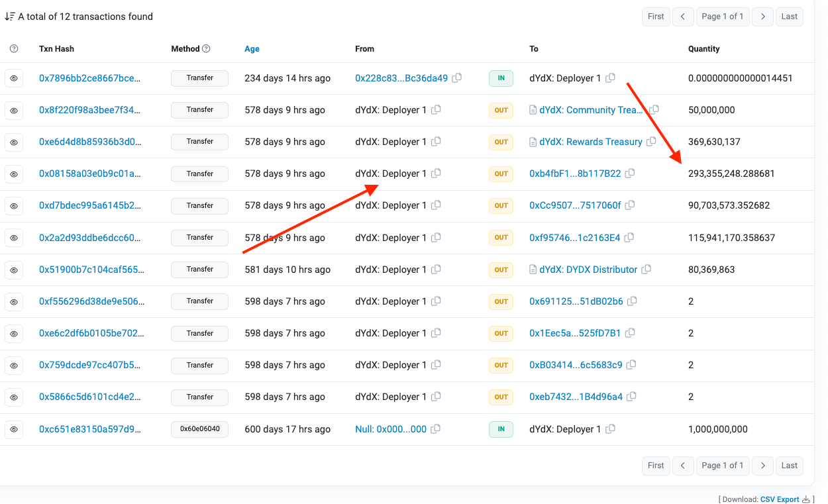Click top Page 1 of 1 indicator

point(723,17)
